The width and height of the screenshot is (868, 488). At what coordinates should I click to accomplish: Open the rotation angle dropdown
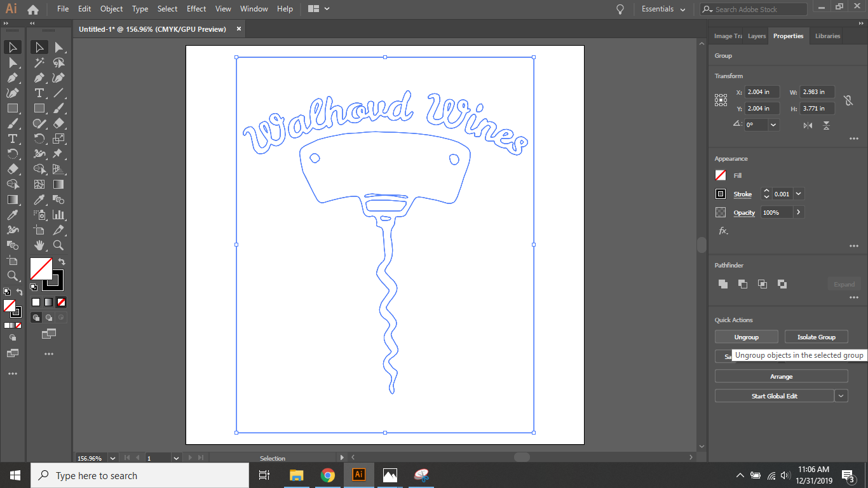click(x=773, y=125)
